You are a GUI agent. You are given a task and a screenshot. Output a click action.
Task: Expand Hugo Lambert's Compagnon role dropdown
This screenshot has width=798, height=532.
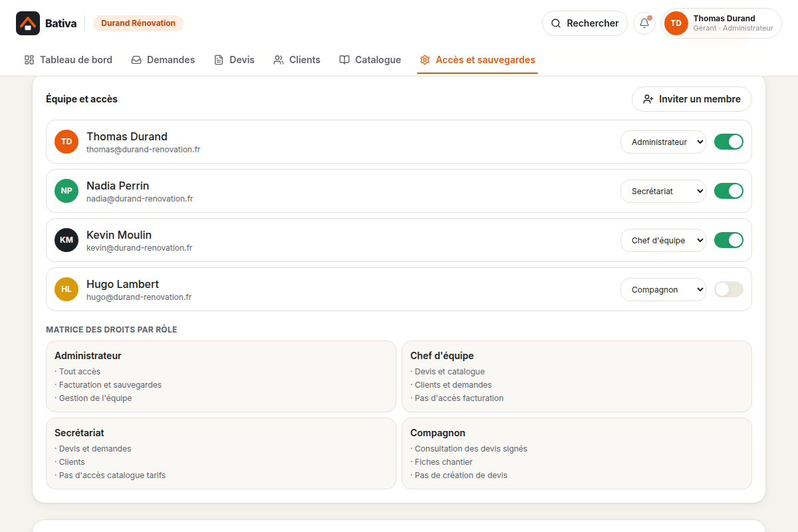[x=663, y=289]
